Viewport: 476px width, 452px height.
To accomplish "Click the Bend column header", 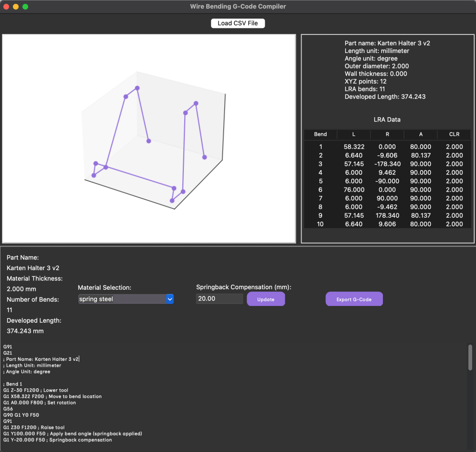I will (321, 134).
